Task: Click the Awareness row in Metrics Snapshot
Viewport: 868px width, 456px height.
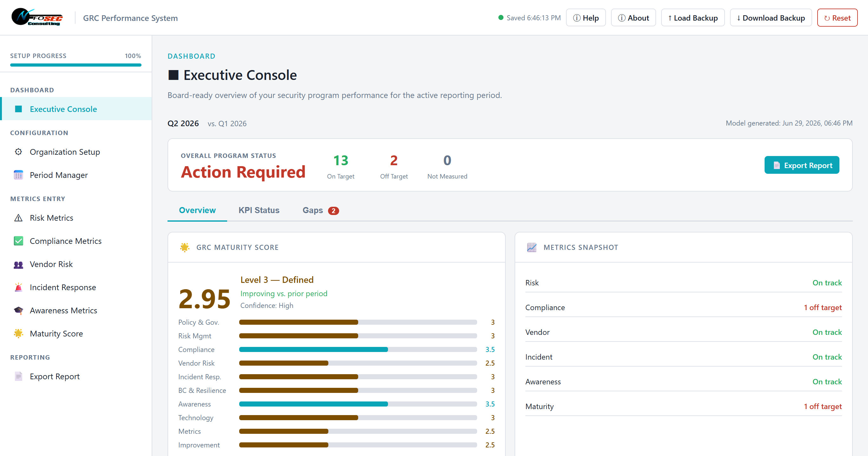Action: (x=683, y=381)
